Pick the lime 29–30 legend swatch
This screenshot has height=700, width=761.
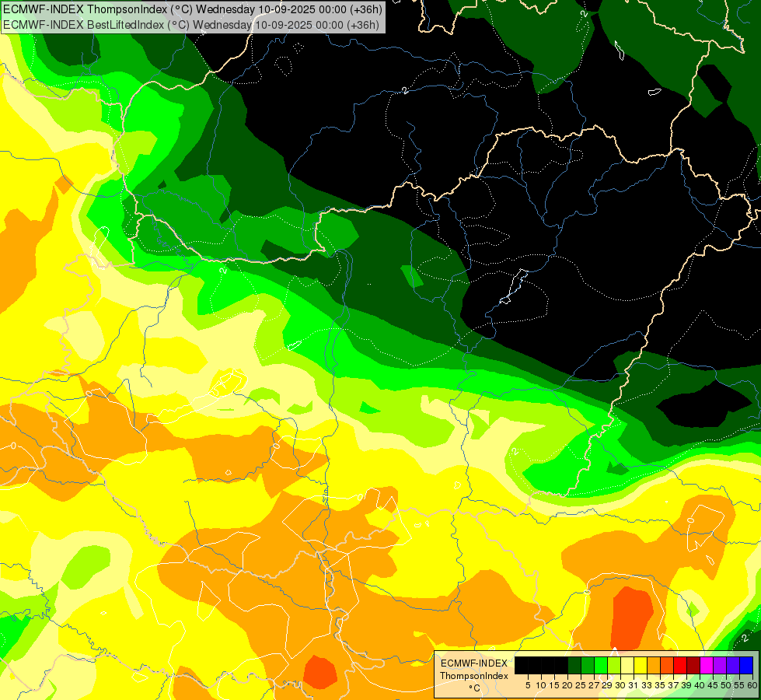click(614, 665)
